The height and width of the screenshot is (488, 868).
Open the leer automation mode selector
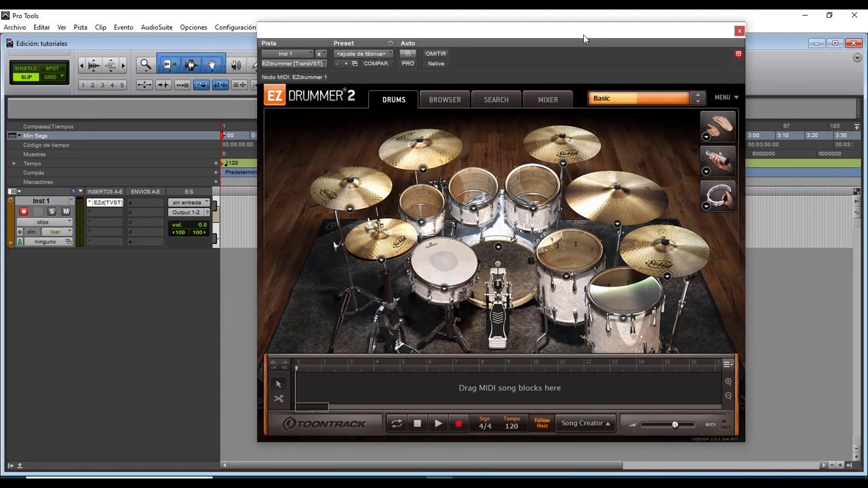pyautogui.click(x=57, y=232)
